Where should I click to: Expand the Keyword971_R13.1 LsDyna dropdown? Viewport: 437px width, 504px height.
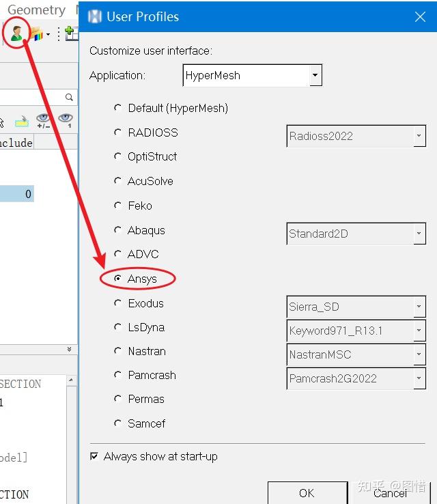pos(419,331)
